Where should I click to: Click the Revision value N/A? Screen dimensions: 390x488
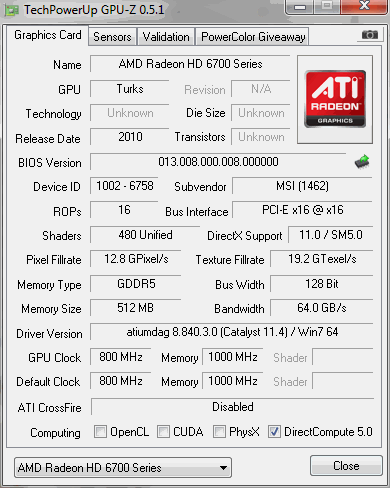pyautogui.click(x=261, y=89)
